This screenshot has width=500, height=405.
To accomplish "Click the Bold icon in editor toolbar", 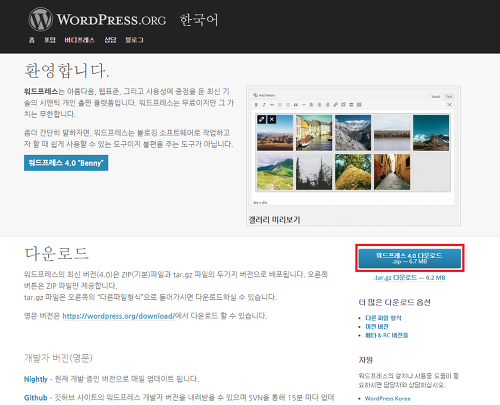I will [x=256, y=105].
